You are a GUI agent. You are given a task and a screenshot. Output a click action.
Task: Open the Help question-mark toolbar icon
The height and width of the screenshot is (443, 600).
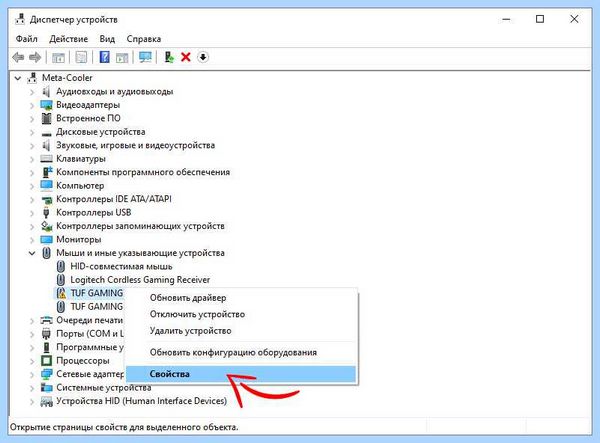pyautogui.click(x=104, y=57)
